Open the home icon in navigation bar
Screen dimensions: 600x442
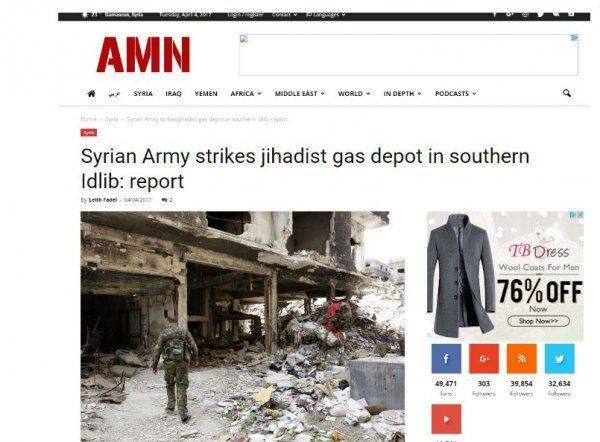(x=91, y=93)
